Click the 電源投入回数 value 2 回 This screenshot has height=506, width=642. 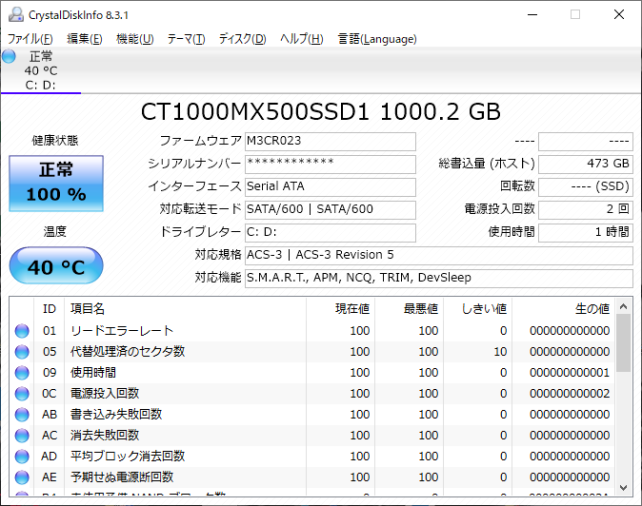585,210
